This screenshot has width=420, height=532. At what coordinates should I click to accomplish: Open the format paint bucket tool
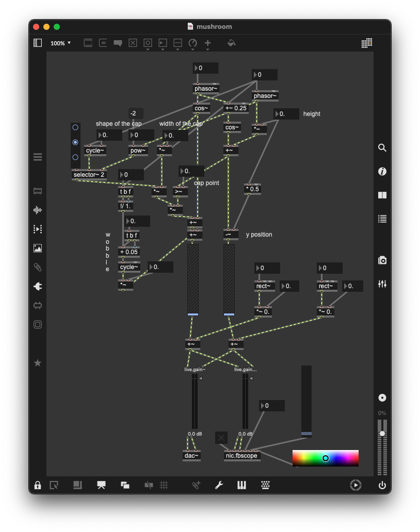coord(231,43)
